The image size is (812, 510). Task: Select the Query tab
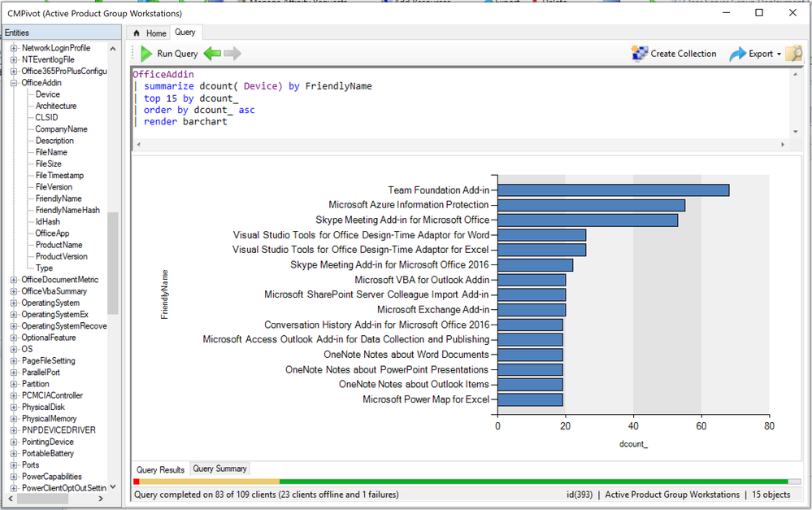(185, 33)
